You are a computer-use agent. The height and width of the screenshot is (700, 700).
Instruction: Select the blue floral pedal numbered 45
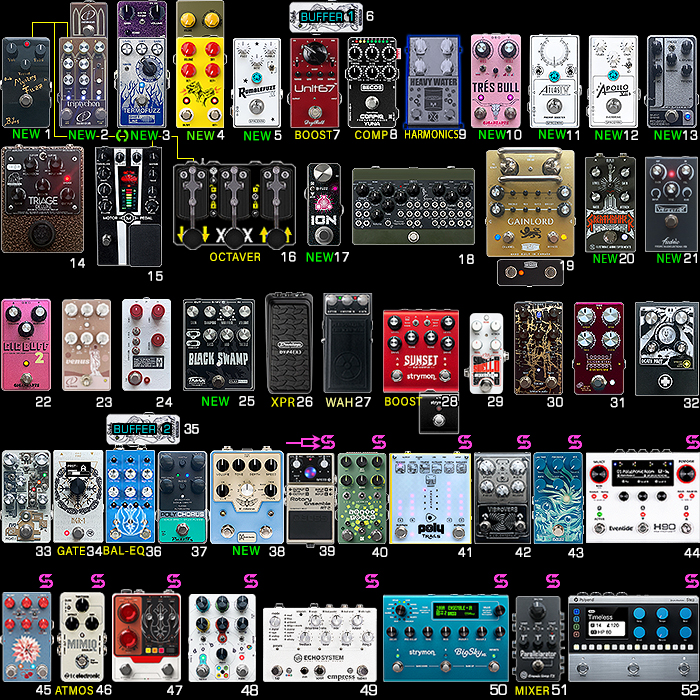[x=26, y=637]
